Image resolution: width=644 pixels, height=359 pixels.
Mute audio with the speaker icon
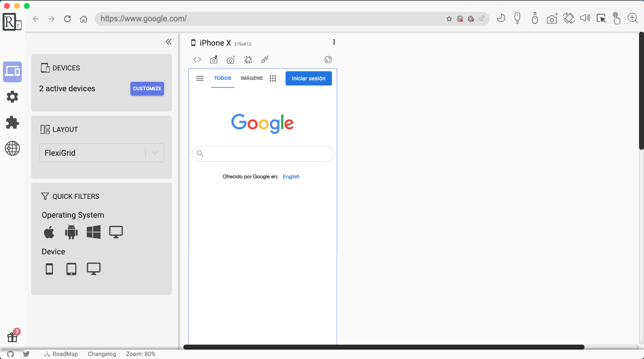click(x=585, y=18)
